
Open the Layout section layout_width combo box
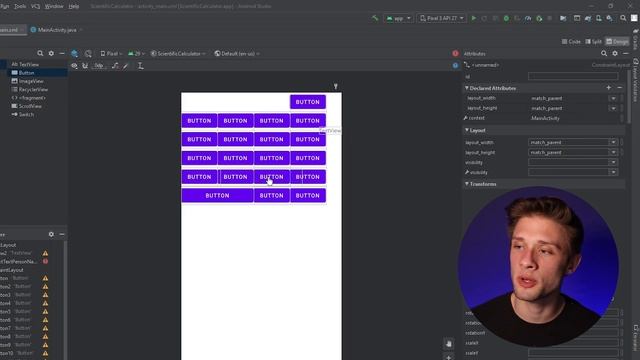(x=573, y=142)
